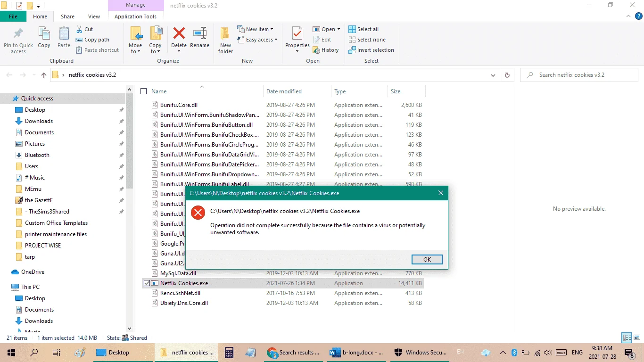The image size is (644, 362).
Task: Click the Search netflix cookies v3.2 field
Action: click(x=579, y=75)
